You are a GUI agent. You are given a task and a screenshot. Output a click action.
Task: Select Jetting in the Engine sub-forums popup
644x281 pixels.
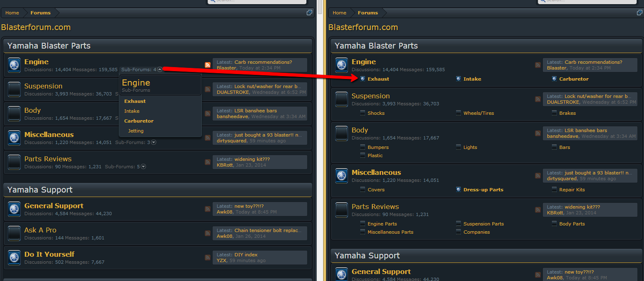pyautogui.click(x=136, y=131)
